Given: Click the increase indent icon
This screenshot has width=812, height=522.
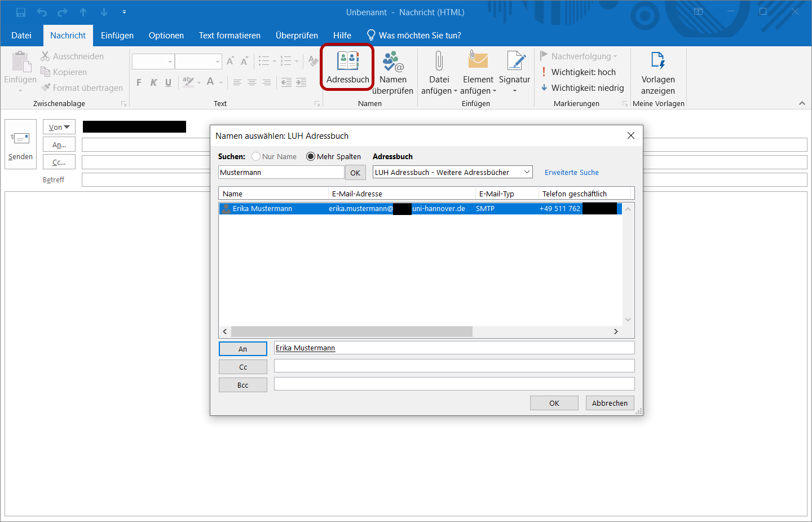Looking at the screenshot, I should coord(301,82).
